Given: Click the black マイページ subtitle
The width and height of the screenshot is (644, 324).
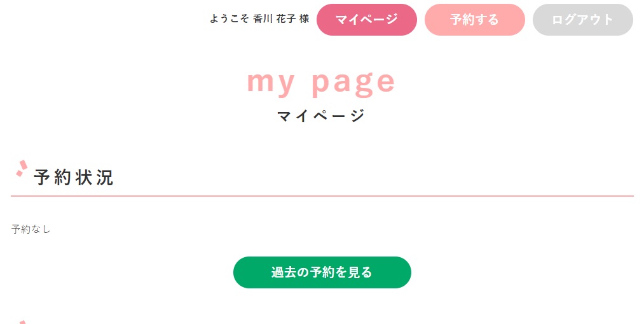Looking at the screenshot, I should [x=321, y=116].
